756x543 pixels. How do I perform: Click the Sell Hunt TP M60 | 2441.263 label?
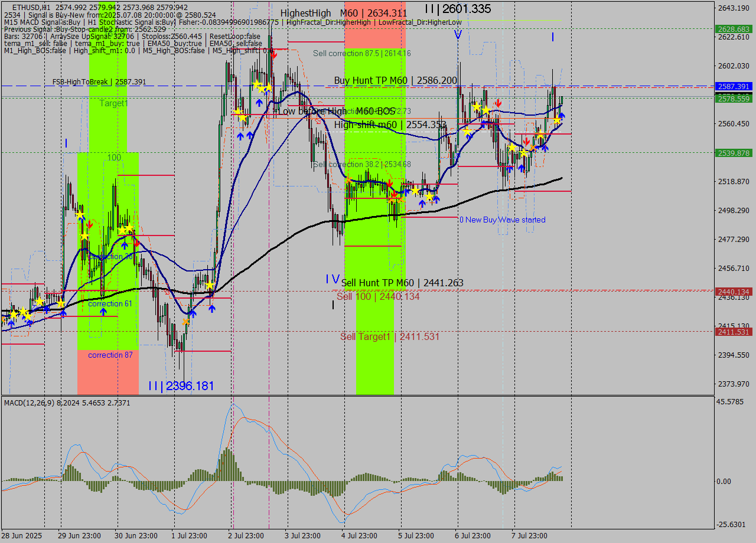[402, 283]
